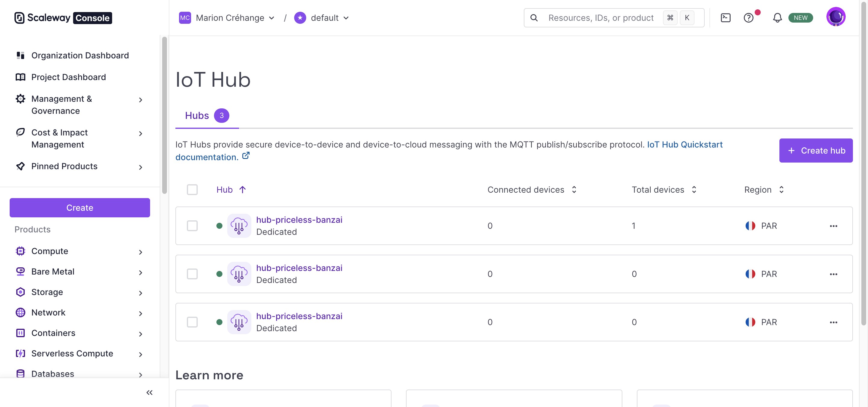Click the external link icon after documentation
The image size is (868, 407).
pos(246,156)
